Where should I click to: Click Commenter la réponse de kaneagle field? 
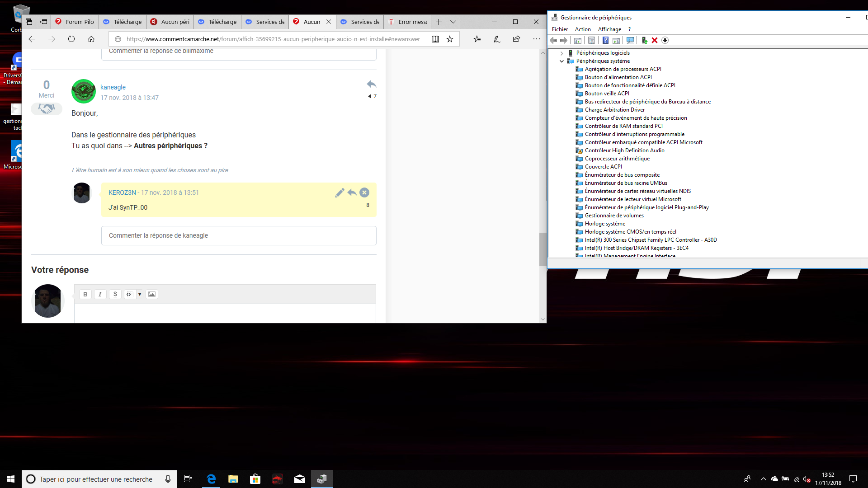(x=239, y=235)
